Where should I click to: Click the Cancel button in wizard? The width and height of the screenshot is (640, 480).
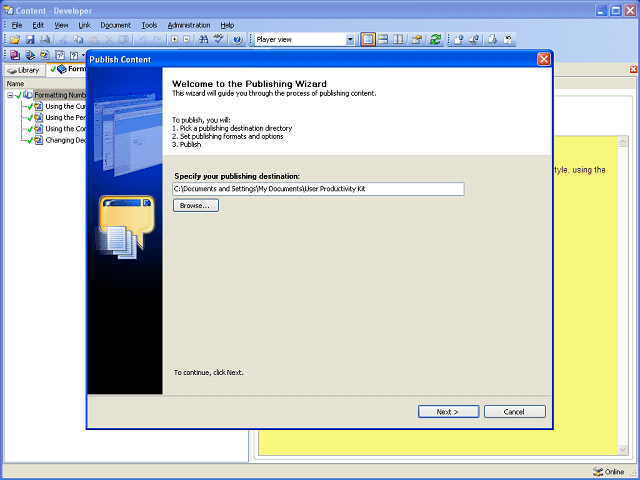coord(514,411)
